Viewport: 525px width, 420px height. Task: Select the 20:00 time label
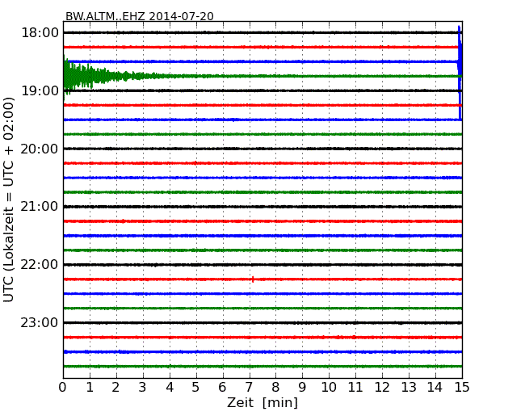pos(40,149)
